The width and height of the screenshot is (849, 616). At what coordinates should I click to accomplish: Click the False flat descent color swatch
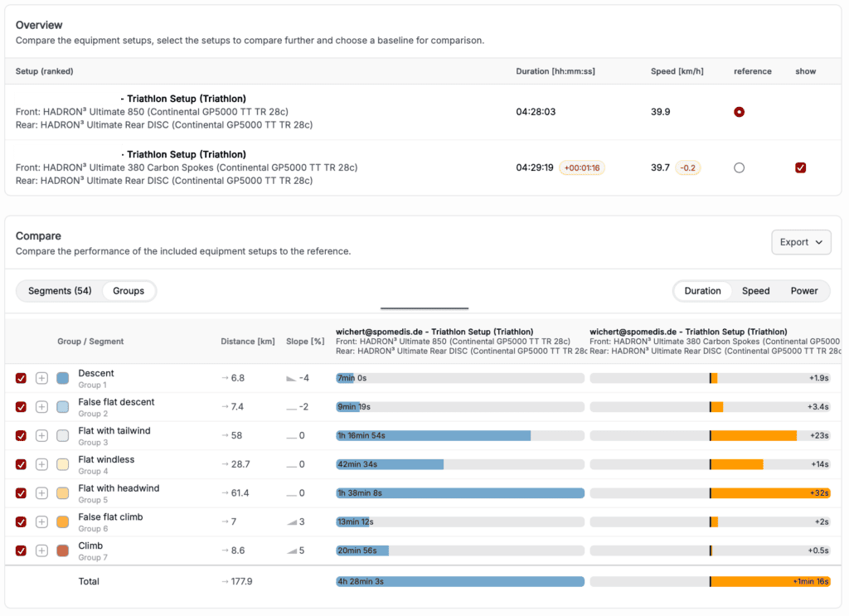tap(63, 406)
